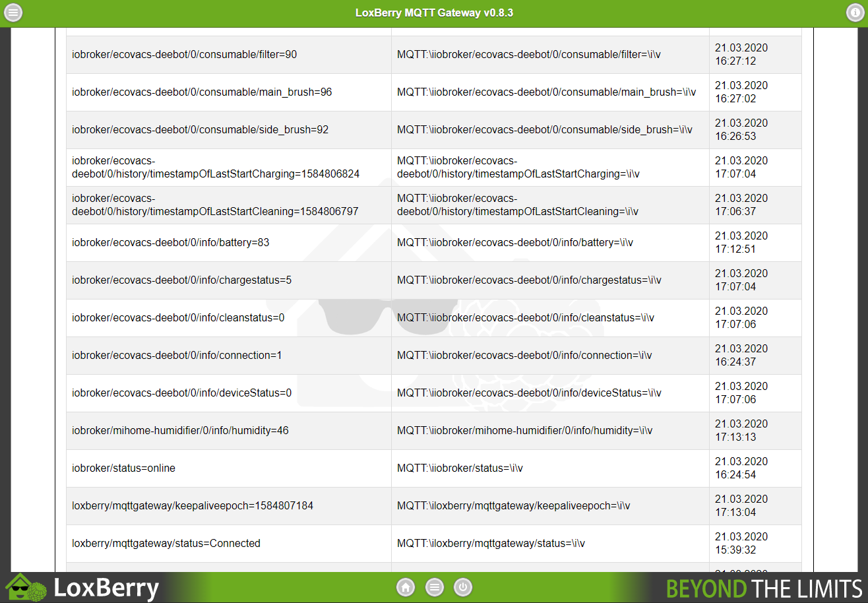The width and height of the screenshot is (868, 603).
Task: Select the consumable/main_brush=96 topic cell
Action: pyautogui.click(x=229, y=92)
